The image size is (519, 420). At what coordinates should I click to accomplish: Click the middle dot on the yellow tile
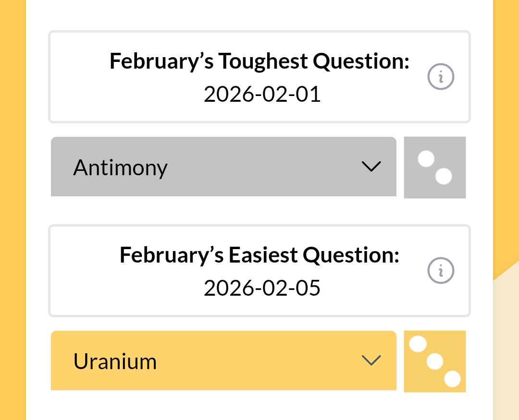tap(435, 361)
